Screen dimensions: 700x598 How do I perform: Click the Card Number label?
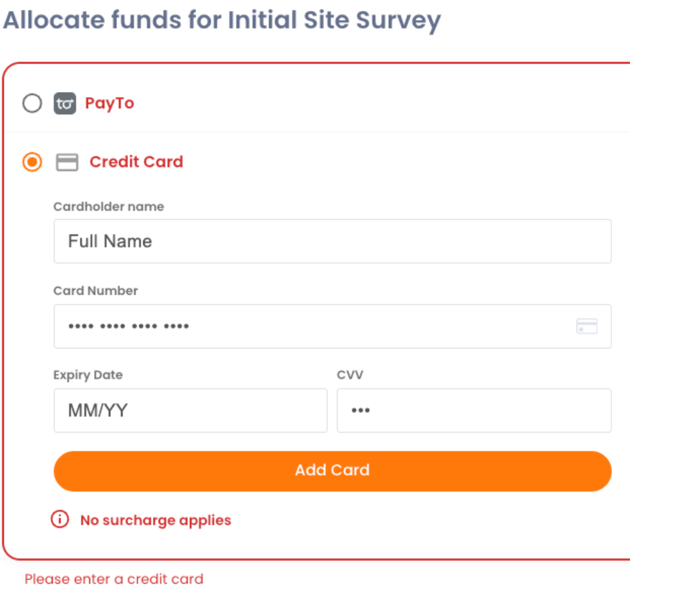pyautogui.click(x=95, y=291)
